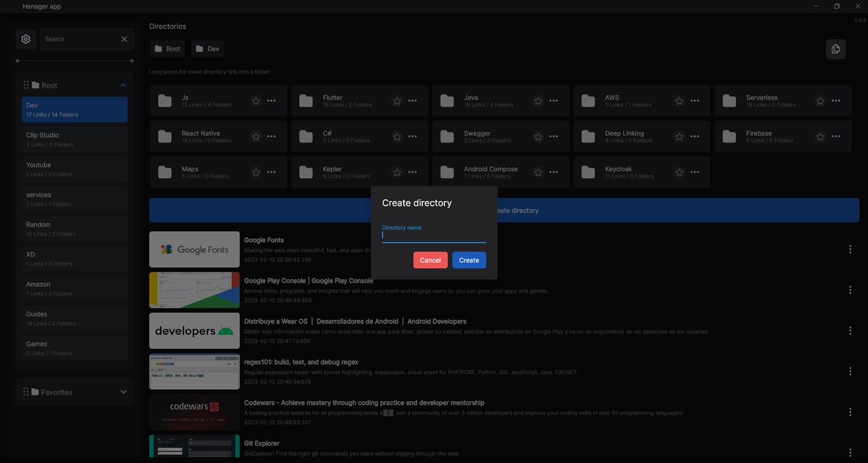The width and height of the screenshot is (868, 463).
Task: Star the Keycloak folder
Action: coord(679,172)
